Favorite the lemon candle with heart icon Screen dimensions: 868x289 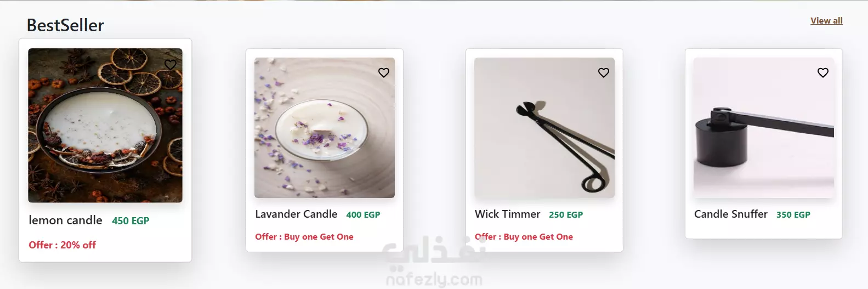171,64
